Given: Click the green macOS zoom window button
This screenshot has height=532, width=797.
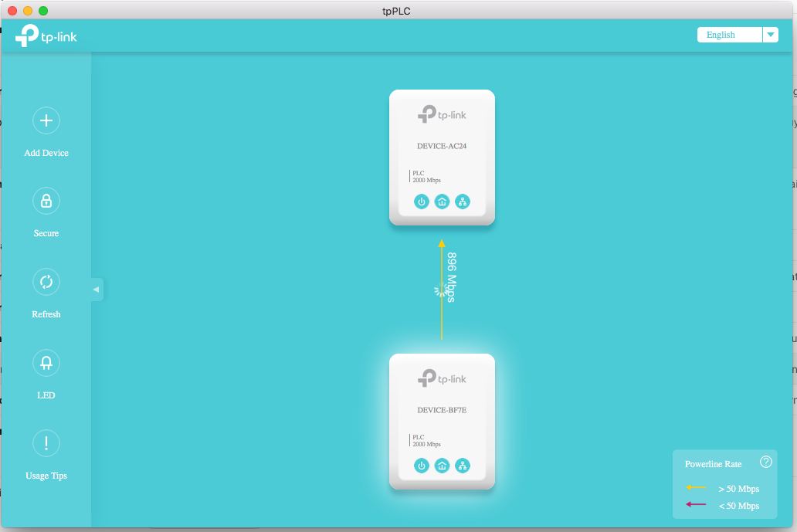Looking at the screenshot, I should 42,11.
